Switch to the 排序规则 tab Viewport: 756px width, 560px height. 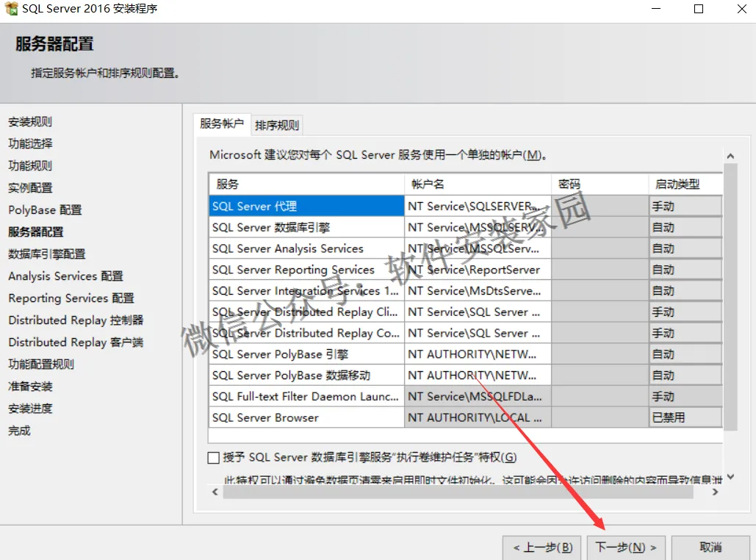coord(277,126)
